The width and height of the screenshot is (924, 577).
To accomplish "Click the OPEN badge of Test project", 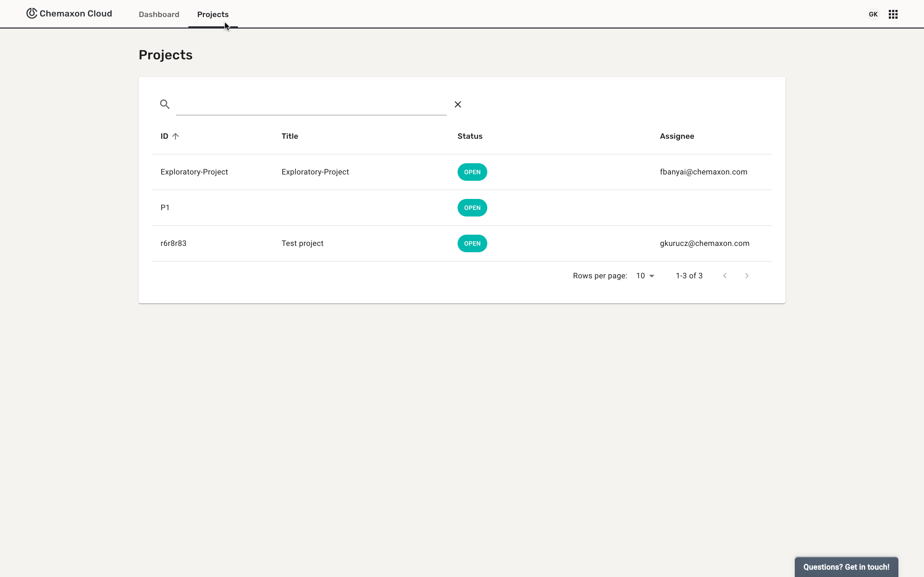I will coord(472,243).
